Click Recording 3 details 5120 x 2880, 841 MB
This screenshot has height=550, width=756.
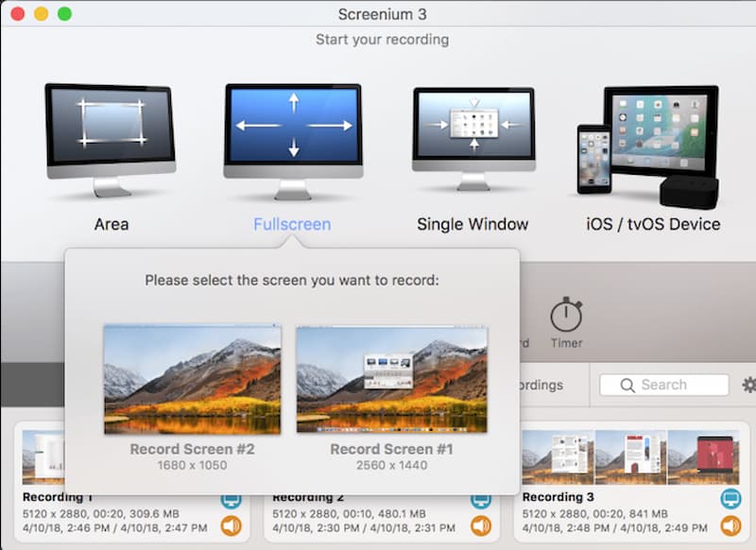coord(595,514)
